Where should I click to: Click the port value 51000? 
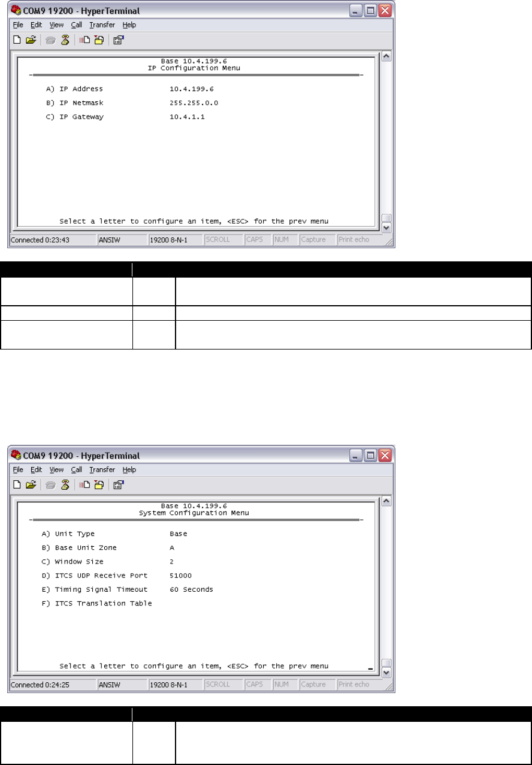coord(181,576)
